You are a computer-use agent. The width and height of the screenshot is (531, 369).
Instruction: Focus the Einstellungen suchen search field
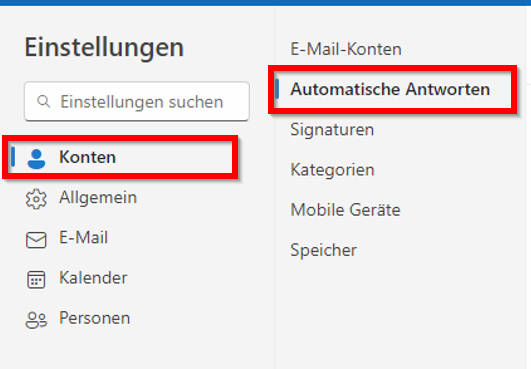coord(137,101)
